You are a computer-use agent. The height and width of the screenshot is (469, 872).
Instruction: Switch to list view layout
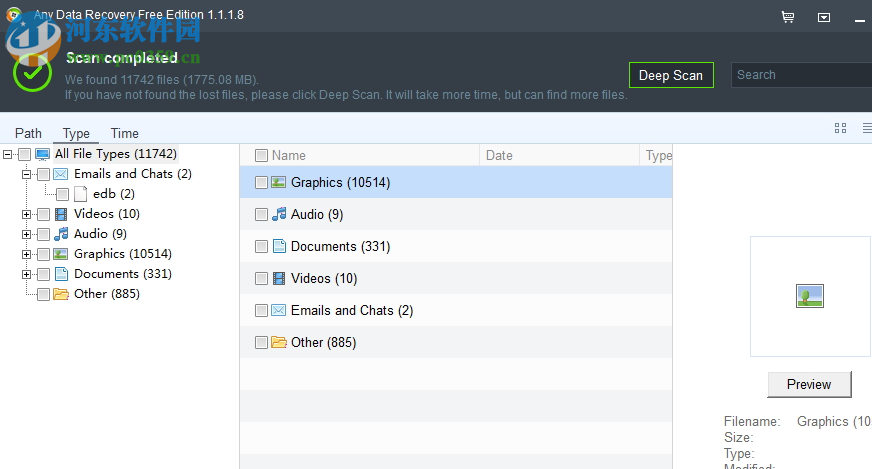tap(866, 128)
